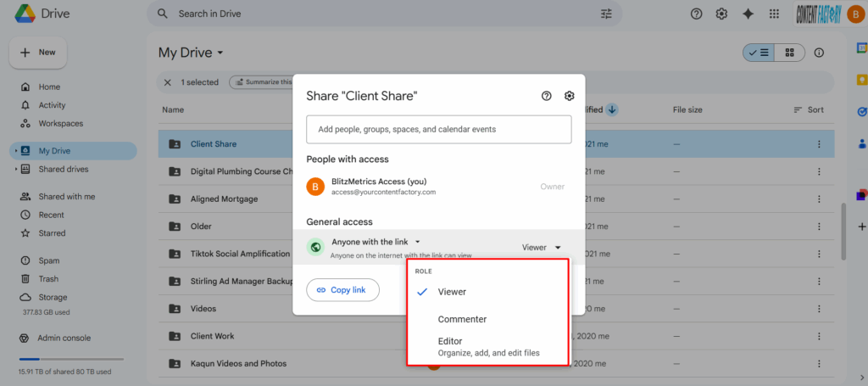
Task: Click the storage usage bar
Action: pyautogui.click(x=70, y=360)
